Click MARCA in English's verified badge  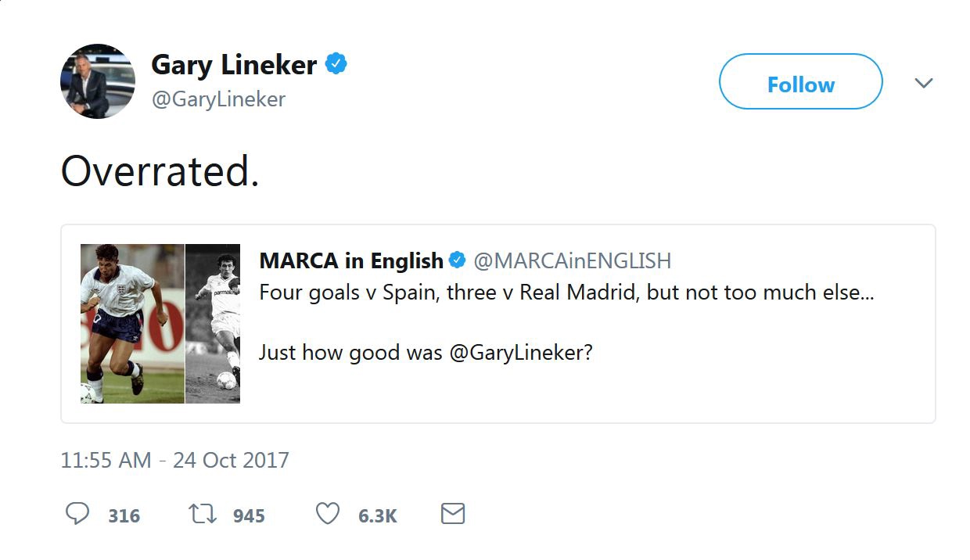click(x=457, y=260)
